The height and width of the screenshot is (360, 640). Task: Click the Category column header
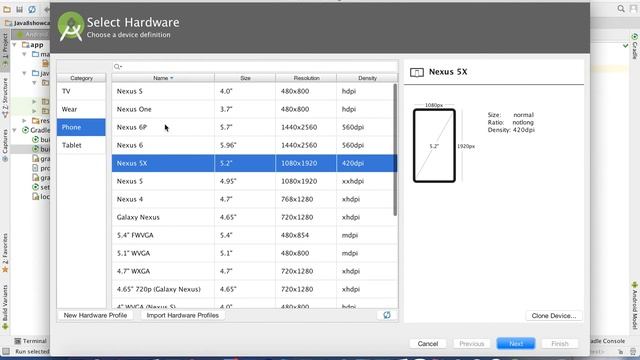pos(81,78)
